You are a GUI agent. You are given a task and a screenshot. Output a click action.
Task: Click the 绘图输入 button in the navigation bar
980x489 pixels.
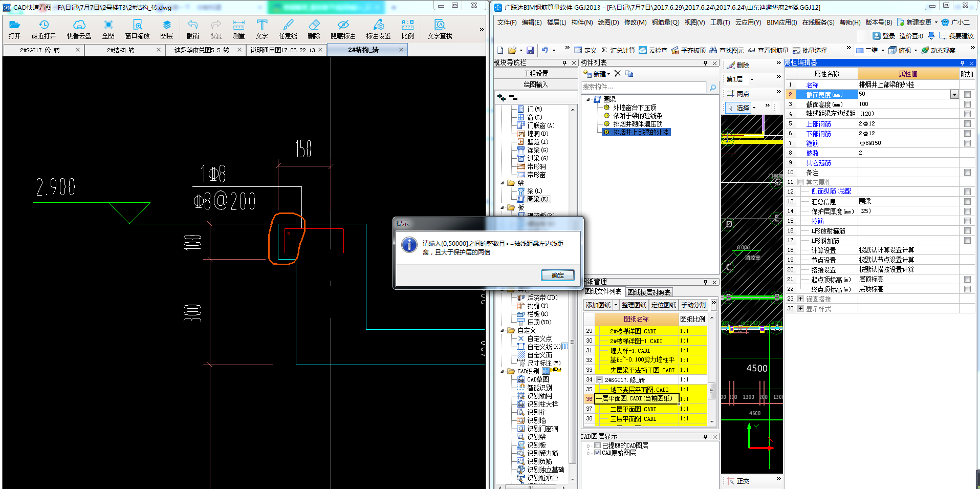pos(535,84)
